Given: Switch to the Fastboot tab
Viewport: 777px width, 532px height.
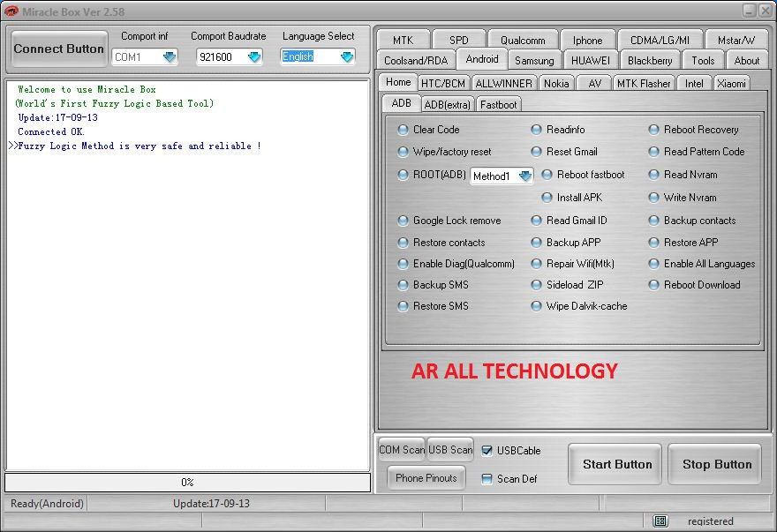Looking at the screenshot, I should coord(499,104).
